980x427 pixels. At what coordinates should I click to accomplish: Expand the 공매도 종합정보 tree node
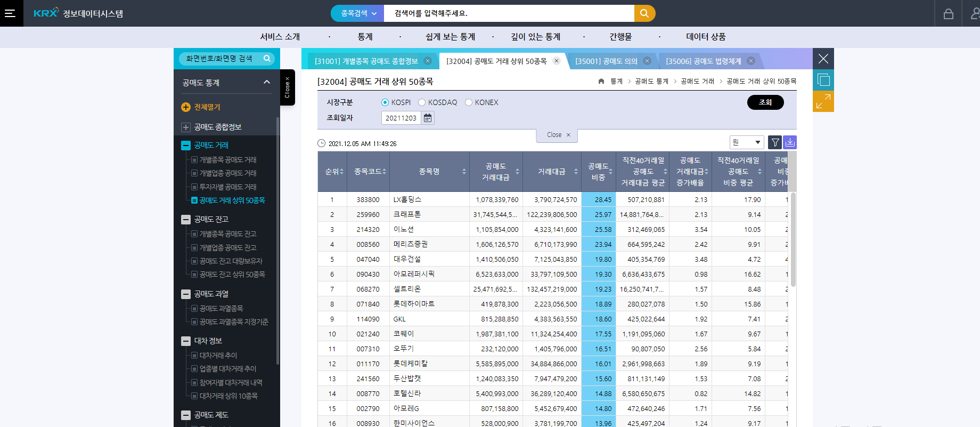tap(186, 127)
